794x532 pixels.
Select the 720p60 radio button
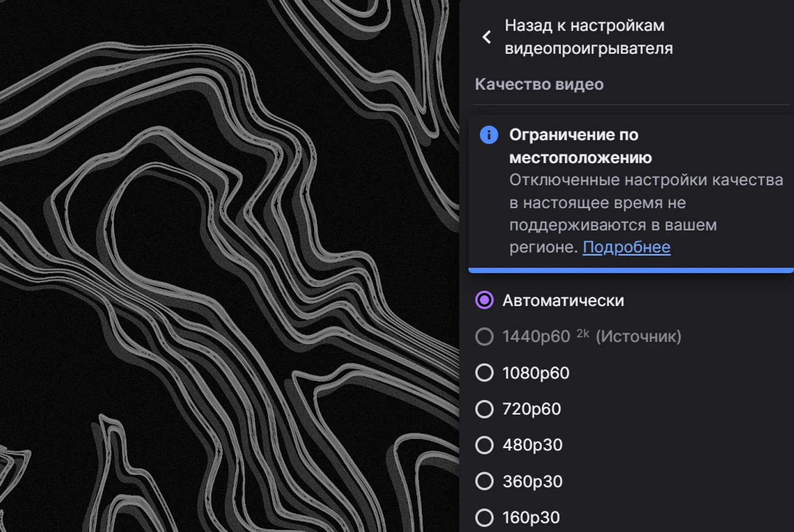pos(484,409)
